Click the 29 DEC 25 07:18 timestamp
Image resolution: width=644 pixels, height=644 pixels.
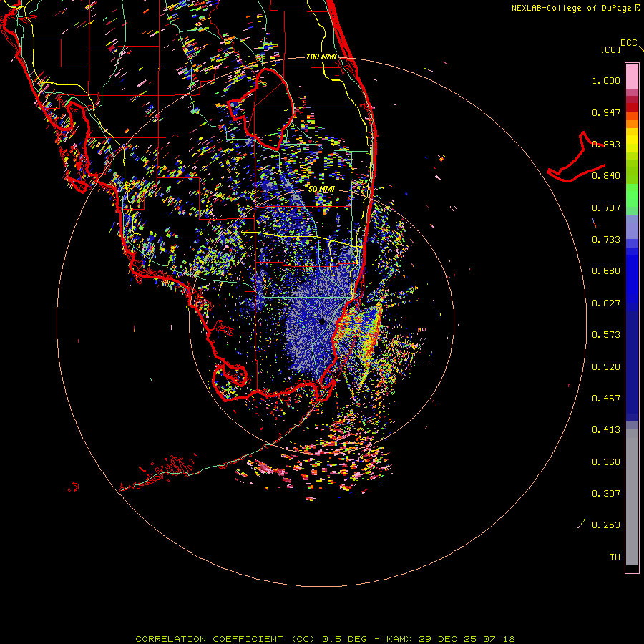(x=467, y=639)
